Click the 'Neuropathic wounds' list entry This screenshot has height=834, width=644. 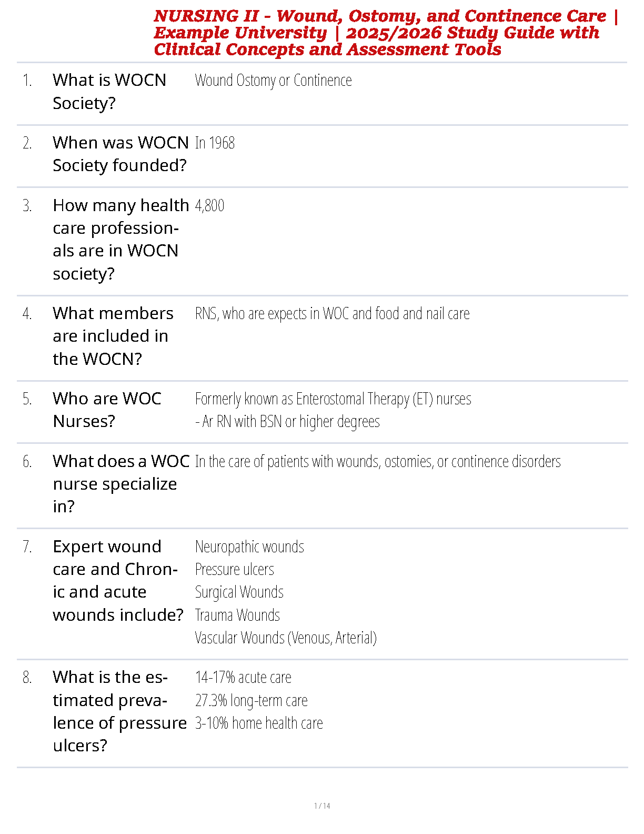point(249,547)
